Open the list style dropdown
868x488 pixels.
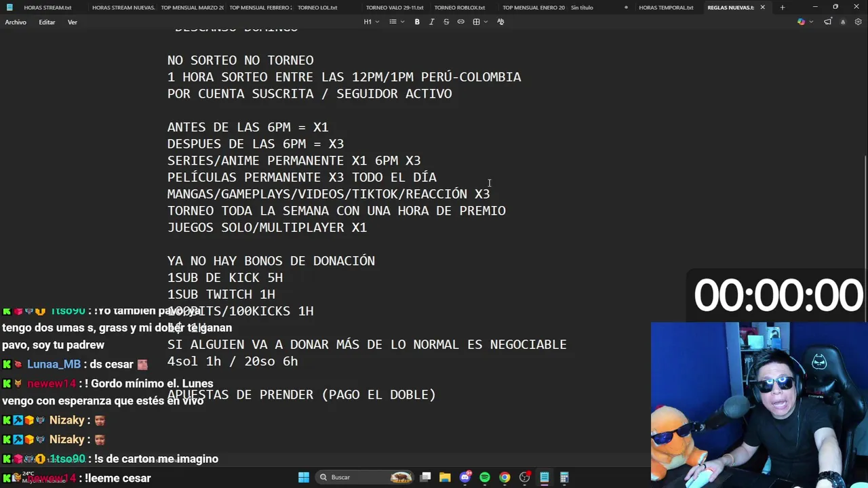click(396, 22)
